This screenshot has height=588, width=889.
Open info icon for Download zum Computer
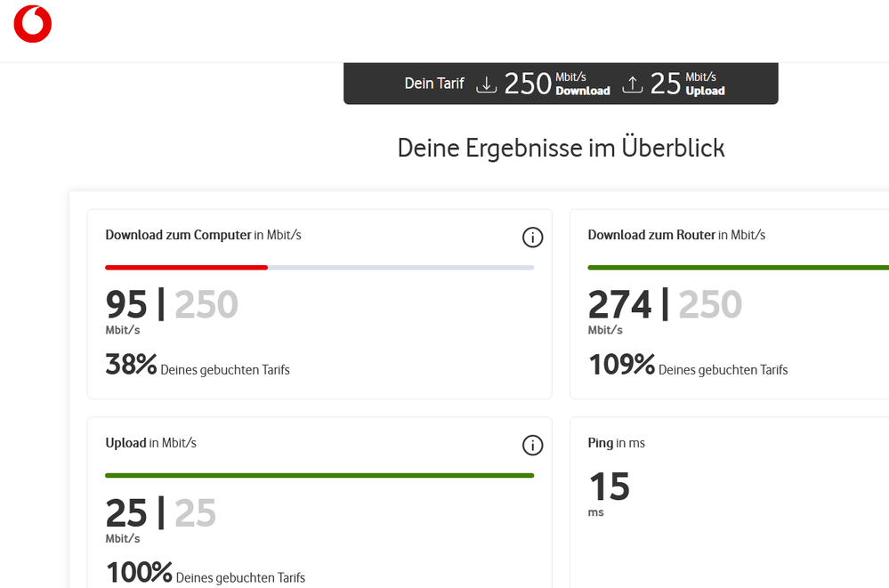click(x=532, y=237)
